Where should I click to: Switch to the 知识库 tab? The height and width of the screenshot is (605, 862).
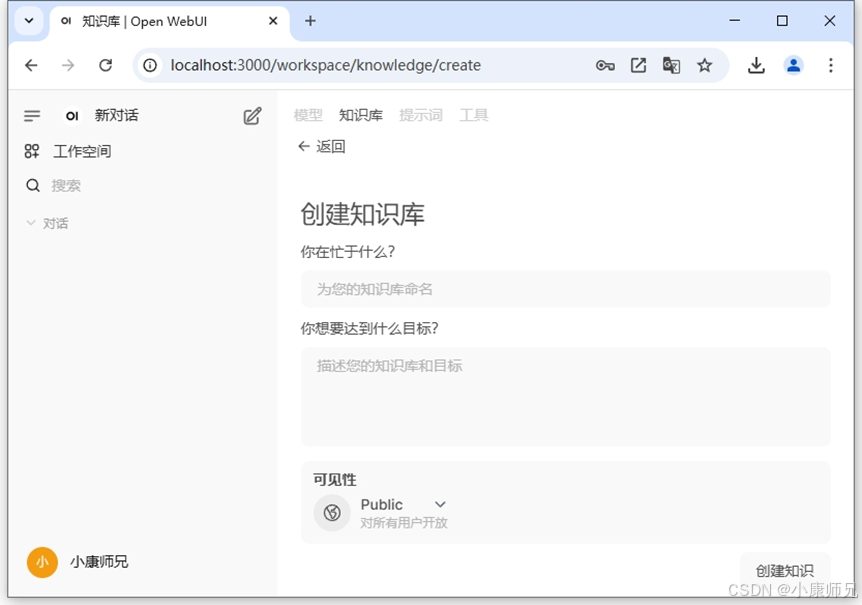(361, 115)
